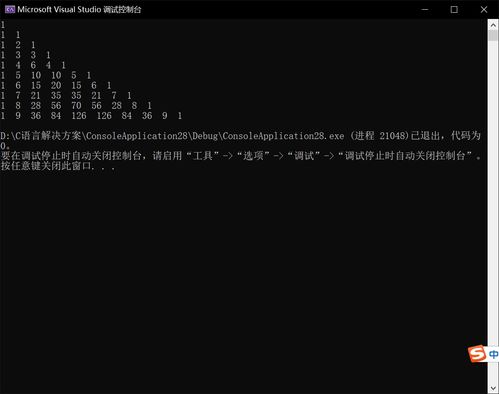The width and height of the screenshot is (499, 394).
Task: Click the vertical scrollbar thumb
Action: [493, 35]
